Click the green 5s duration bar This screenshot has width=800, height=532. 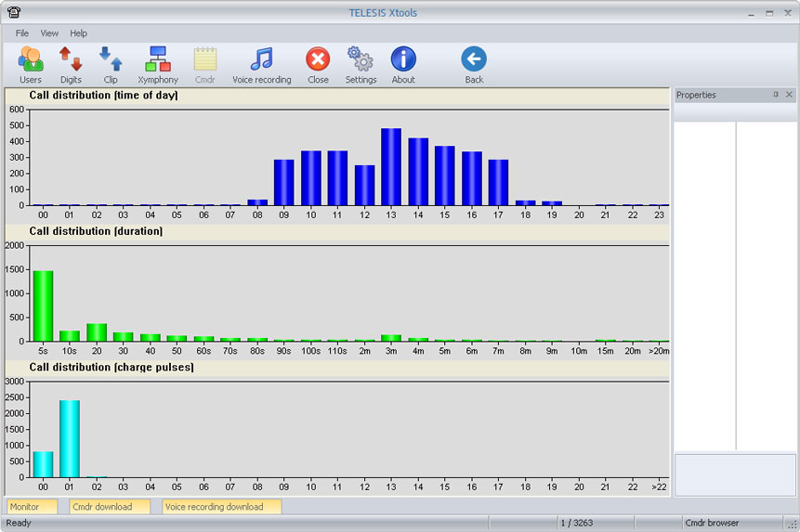coord(44,306)
